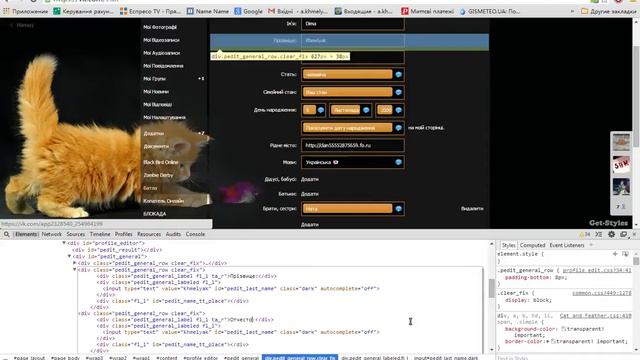Open the Google bookmark
Screen dimensions: 640x360
249,11
